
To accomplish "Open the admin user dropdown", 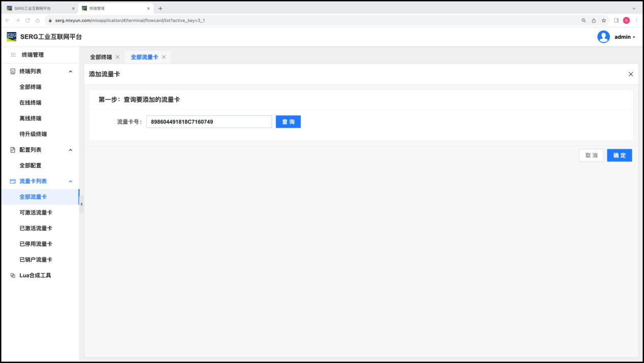I will pos(625,37).
